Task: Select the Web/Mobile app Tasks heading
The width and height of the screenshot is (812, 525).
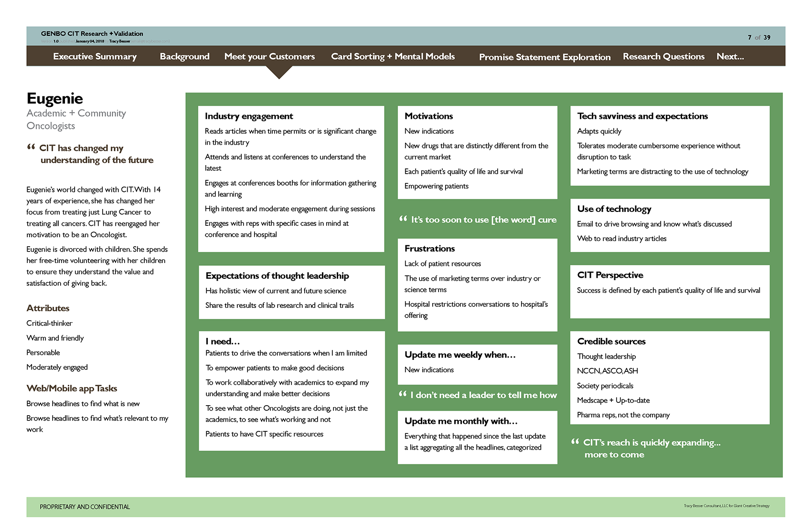Action: point(72,388)
